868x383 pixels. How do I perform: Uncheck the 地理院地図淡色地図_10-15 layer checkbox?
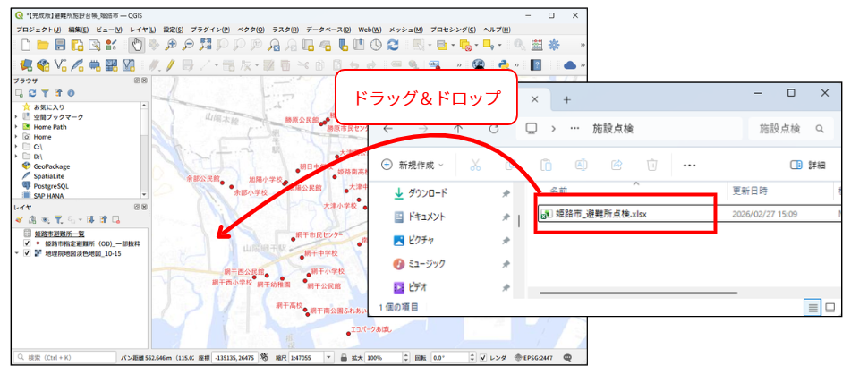[x=27, y=253]
